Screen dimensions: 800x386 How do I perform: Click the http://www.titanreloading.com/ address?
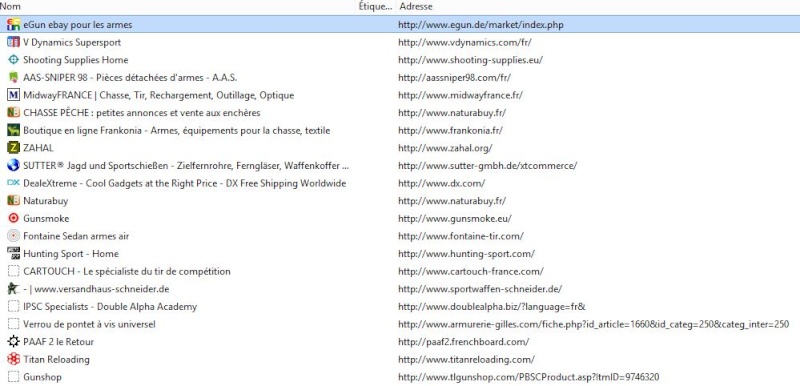(466, 359)
